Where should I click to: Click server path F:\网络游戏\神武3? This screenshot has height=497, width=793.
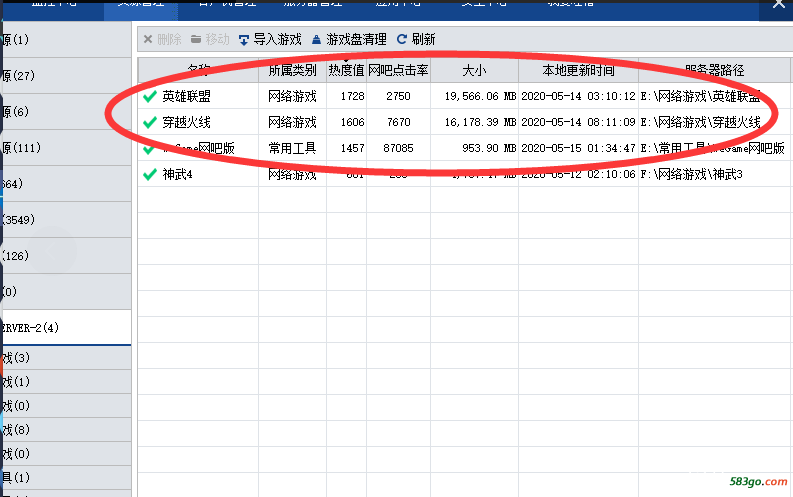click(691, 175)
